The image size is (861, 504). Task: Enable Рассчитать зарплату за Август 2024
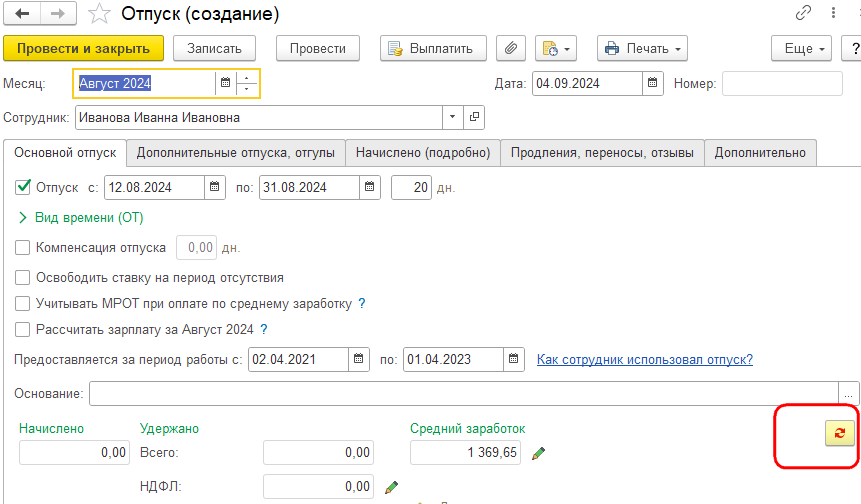pyautogui.click(x=23, y=329)
